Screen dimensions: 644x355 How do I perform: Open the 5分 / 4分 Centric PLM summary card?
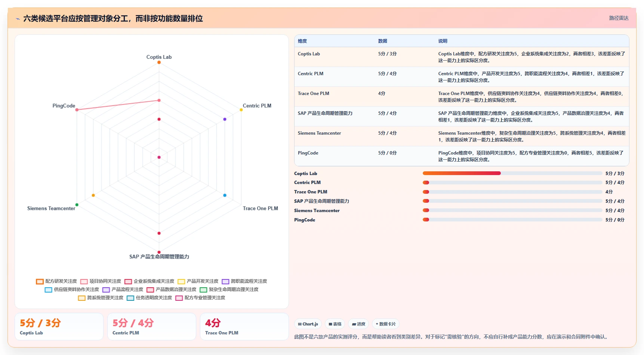[x=152, y=327]
